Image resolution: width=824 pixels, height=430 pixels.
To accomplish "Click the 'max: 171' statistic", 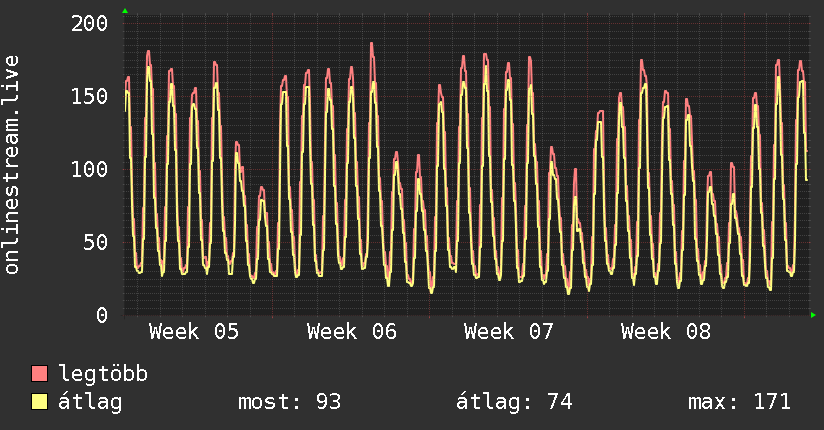I will [x=739, y=402].
